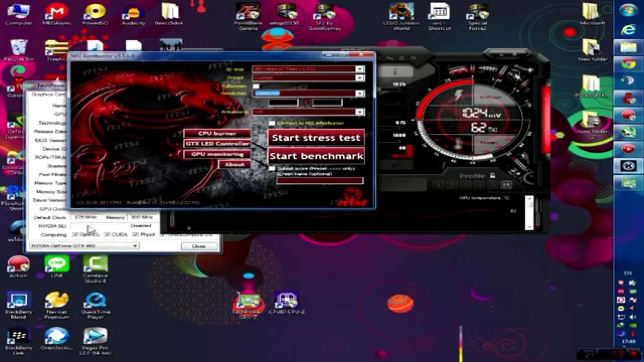The width and height of the screenshot is (644, 362).
Task: Click the Windows Start orb
Action: [628, 11]
